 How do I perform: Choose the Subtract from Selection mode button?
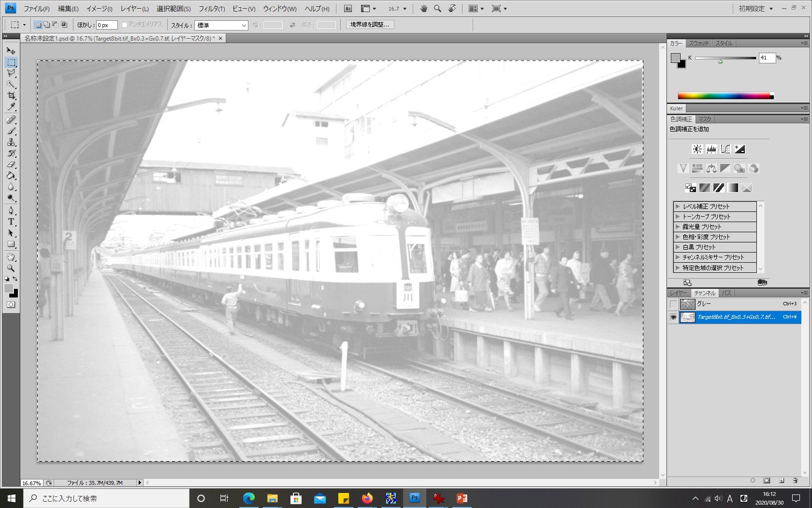[56, 25]
